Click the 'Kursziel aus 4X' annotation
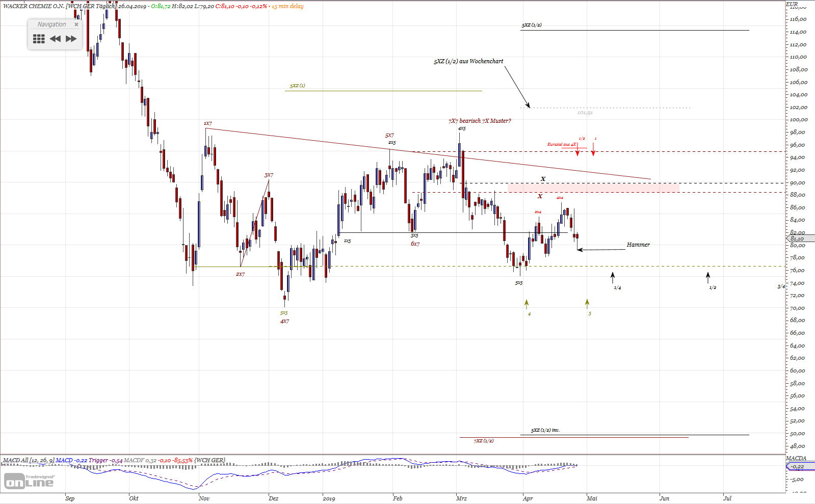This screenshot has width=815, height=504. pos(562,144)
